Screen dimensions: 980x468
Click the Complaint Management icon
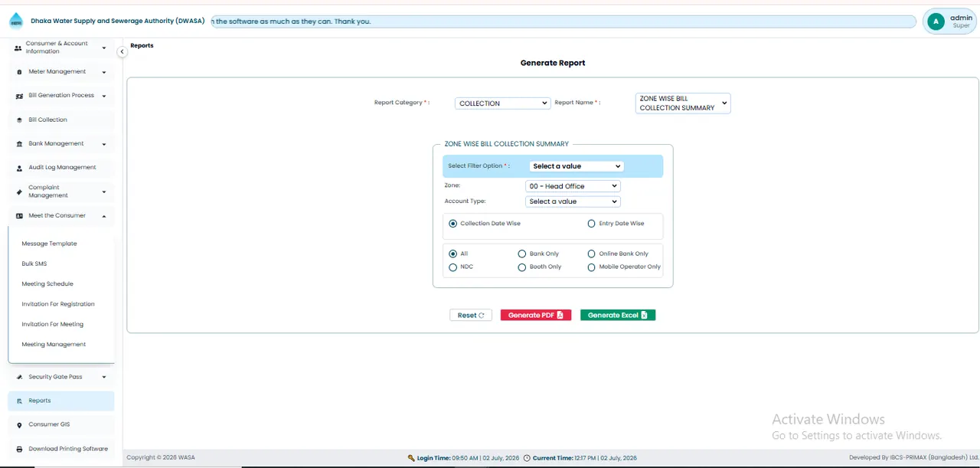point(19,191)
